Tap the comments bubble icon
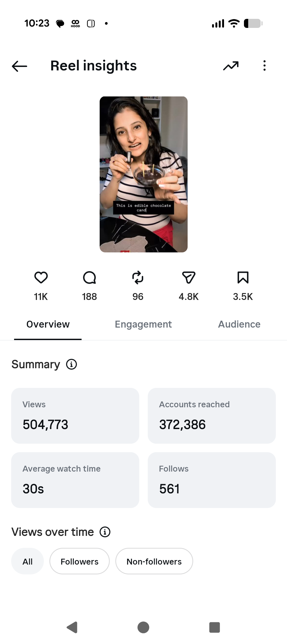The width and height of the screenshot is (287, 644). (x=89, y=278)
